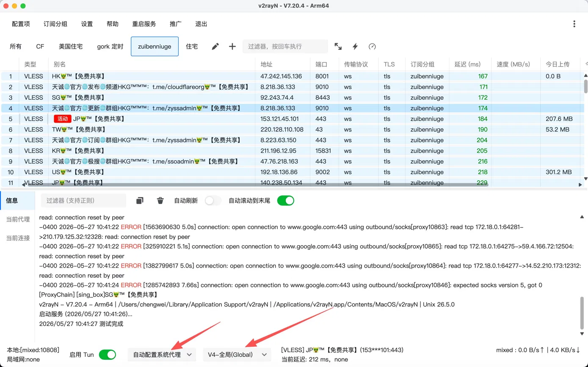The image size is (588, 367).
Task: Click the lightning bolt icon in toolbar
Action: [355, 47]
